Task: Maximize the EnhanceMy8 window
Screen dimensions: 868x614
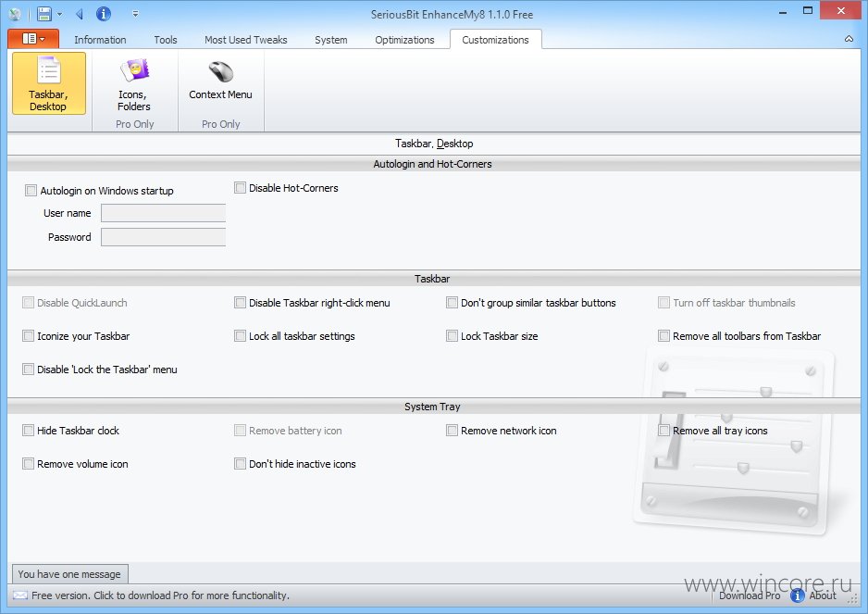Action: pos(808,12)
